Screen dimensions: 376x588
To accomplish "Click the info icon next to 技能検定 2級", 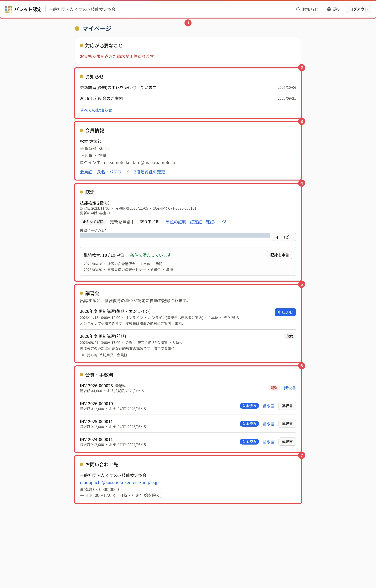I will 107,203.
